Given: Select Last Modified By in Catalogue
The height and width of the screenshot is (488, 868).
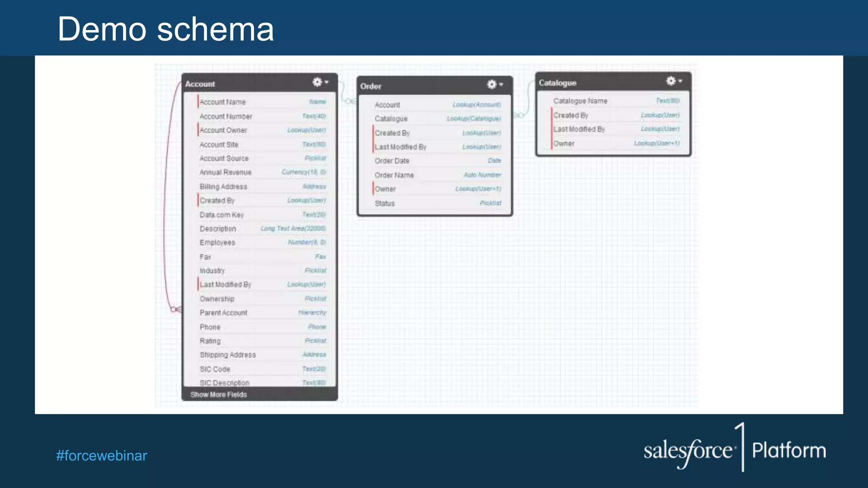Looking at the screenshot, I should (616, 129).
